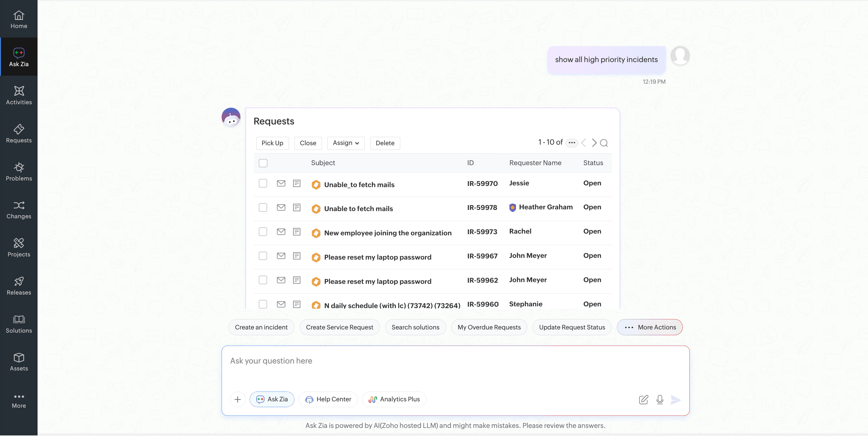Click the notes icon for IR-59973 row
The width and height of the screenshot is (868, 436).
296,232
